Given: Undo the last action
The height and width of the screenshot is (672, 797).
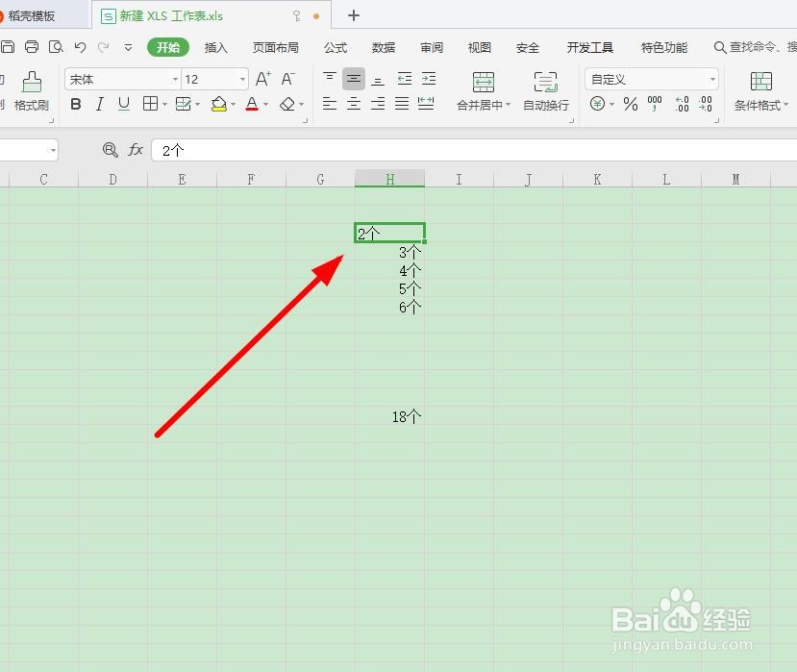Looking at the screenshot, I should (x=80, y=47).
